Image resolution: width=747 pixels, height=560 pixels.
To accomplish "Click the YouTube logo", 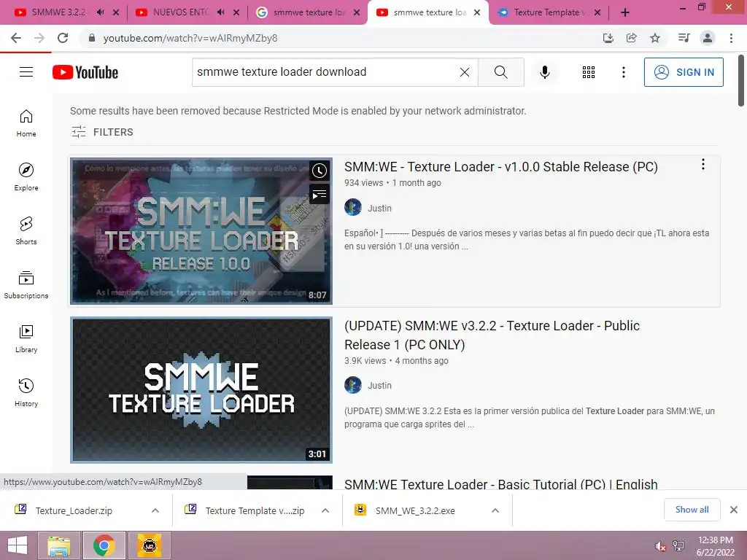I will click(85, 72).
